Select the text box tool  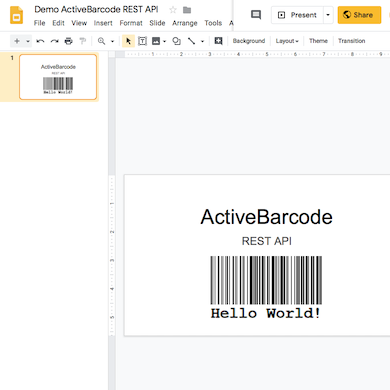coord(142,41)
